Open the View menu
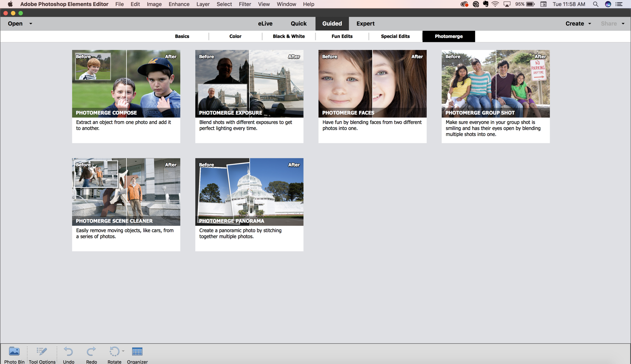 tap(264, 4)
